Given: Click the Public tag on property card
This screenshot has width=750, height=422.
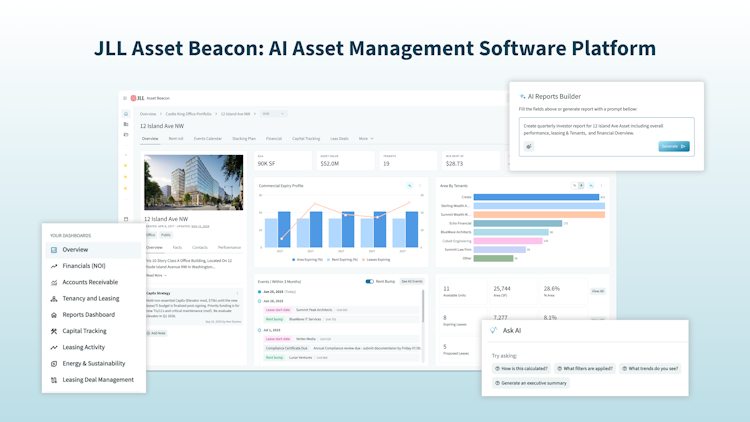Looking at the screenshot, I should click(x=165, y=235).
